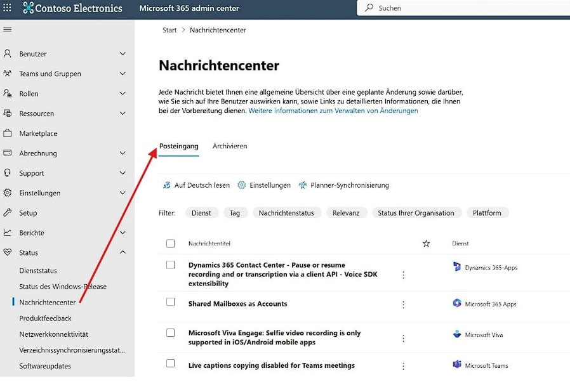Viewport: 570px width, 392px height.
Task: Open the Live captions copying disabled message
Action: pyautogui.click(x=272, y=365)
